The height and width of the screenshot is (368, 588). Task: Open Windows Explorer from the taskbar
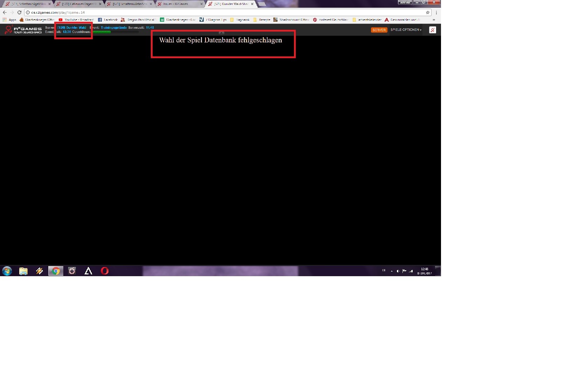point(23,271)
